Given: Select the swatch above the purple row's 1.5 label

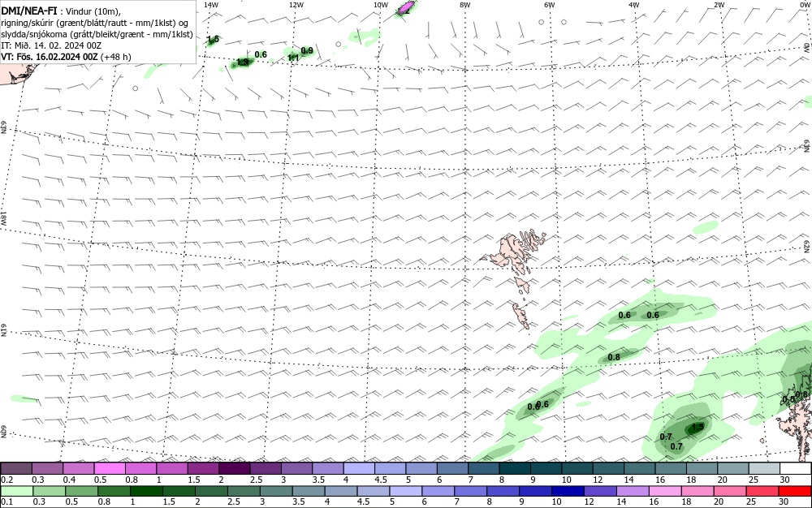Looking at the screenshot, I should tap(203, 469).
